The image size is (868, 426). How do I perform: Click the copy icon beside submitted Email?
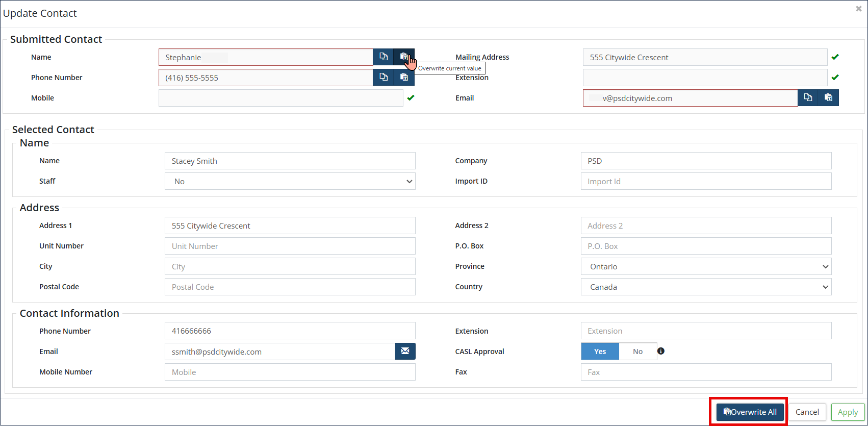tap(808, 98)
